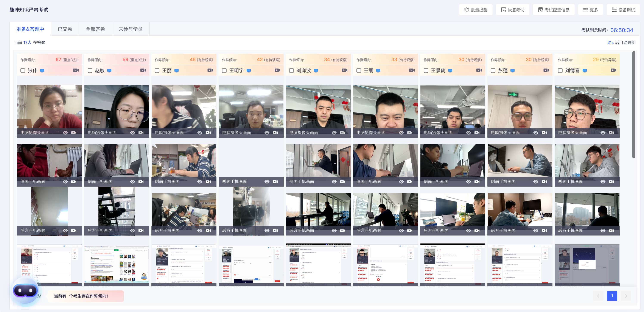The width and height of the screenshot is (644, 312).
Task: Click the vertical scrollbar of candidate grid
Action: [x=633, y=105]
